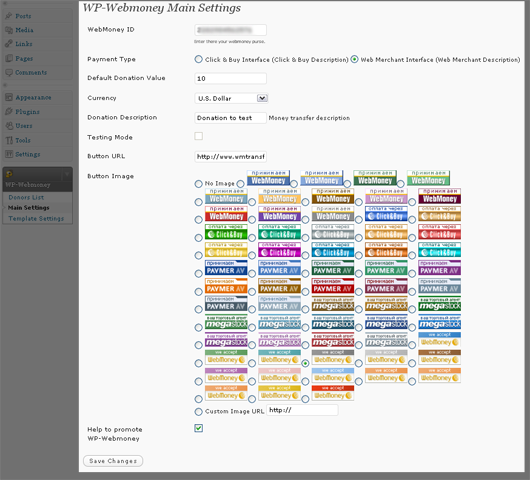Choose the brown WebMoney badge image

click(333, 196)
